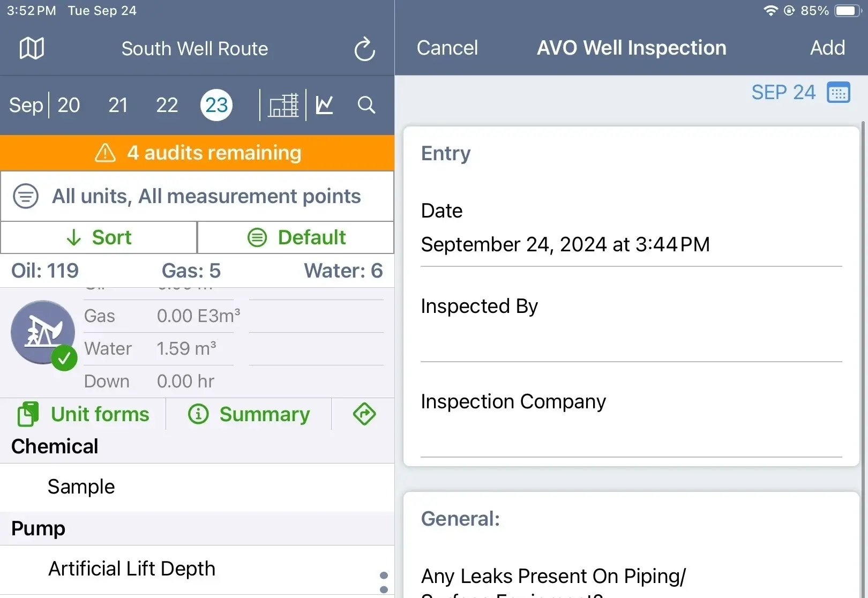Open search using the magnifier icon

point(366,105)
